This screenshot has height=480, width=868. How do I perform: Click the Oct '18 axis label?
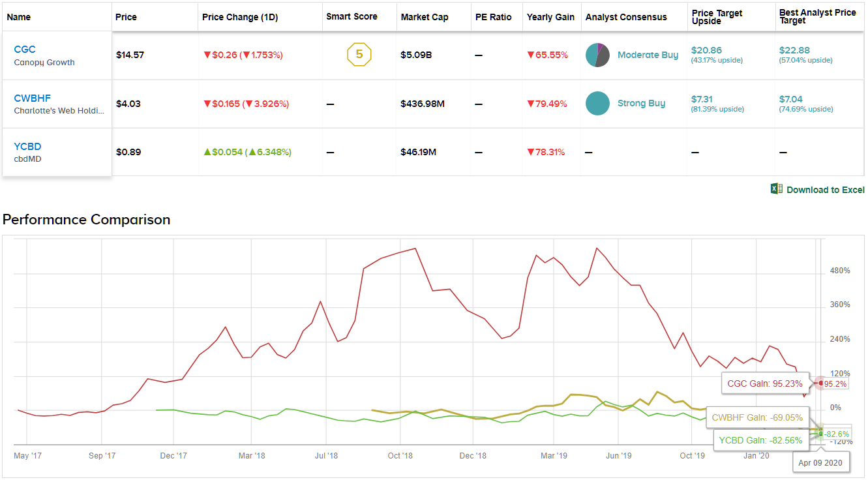click(400, 455)
